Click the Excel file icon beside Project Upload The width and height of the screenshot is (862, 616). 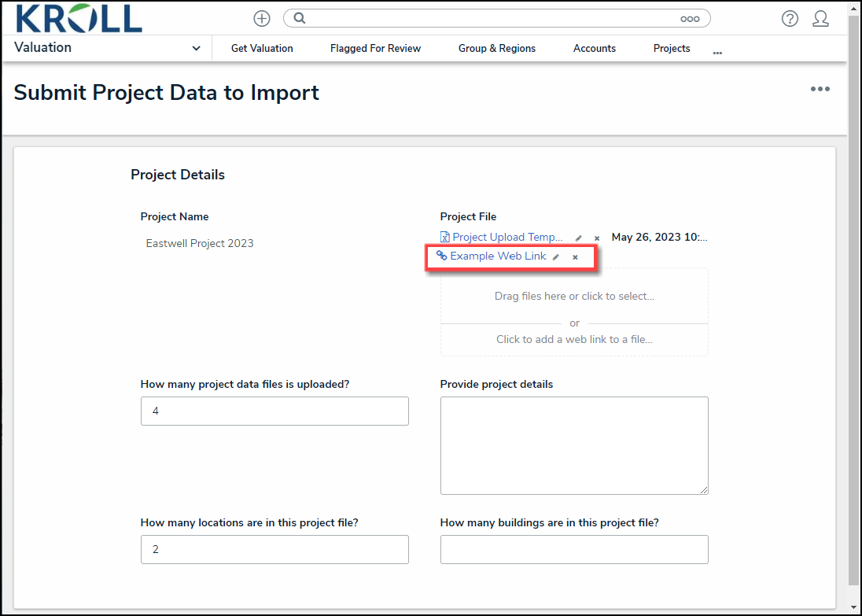pos(444,237)
